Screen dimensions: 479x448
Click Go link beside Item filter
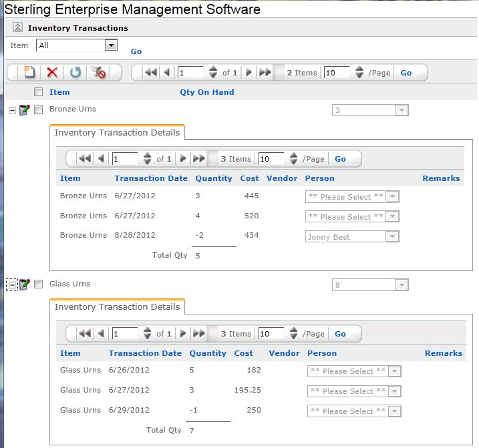[x=136, y=51]
